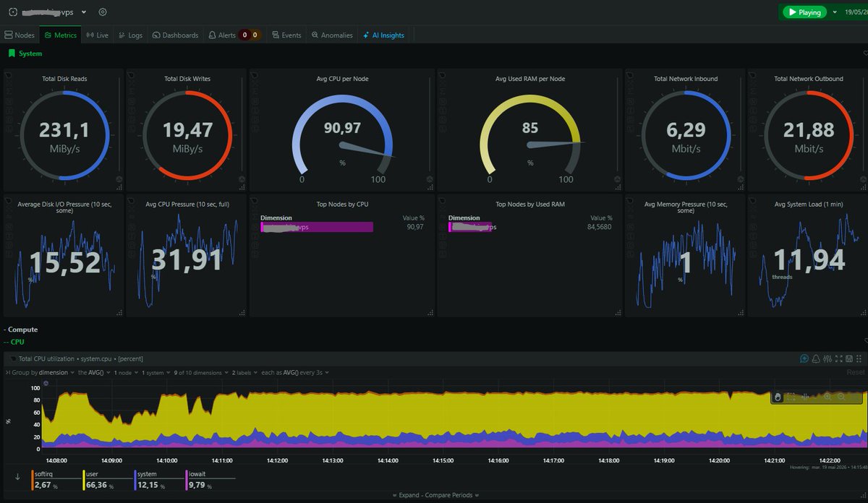Open the AI Insights tab
Image resolution: width=868 pixels, height=503 pixels.
(x=384, y=35)
